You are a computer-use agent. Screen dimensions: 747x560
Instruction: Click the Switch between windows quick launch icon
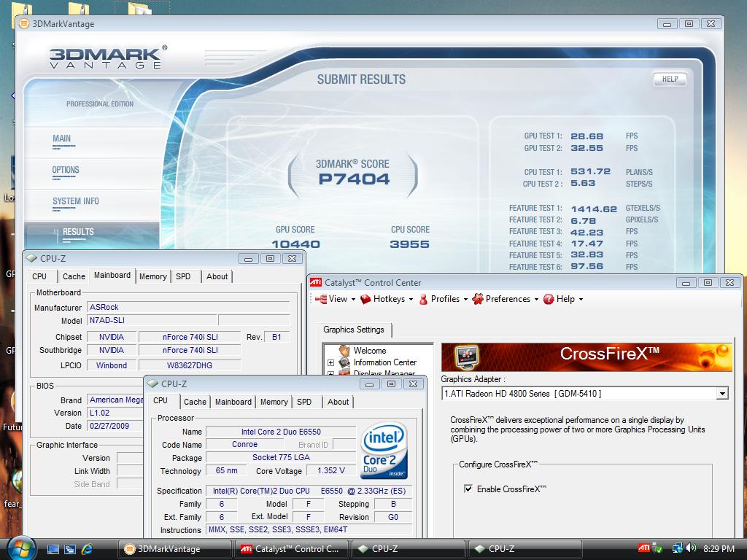(x=69, y=549)
